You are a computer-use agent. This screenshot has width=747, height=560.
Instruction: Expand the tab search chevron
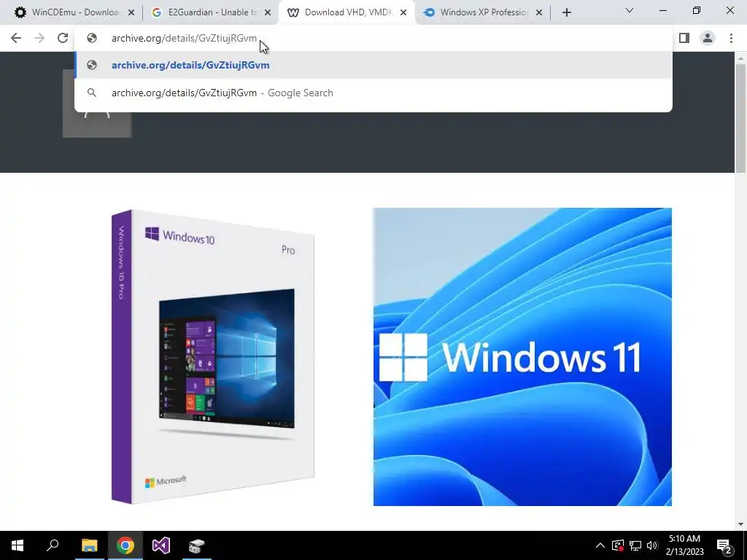pos(630,10)
